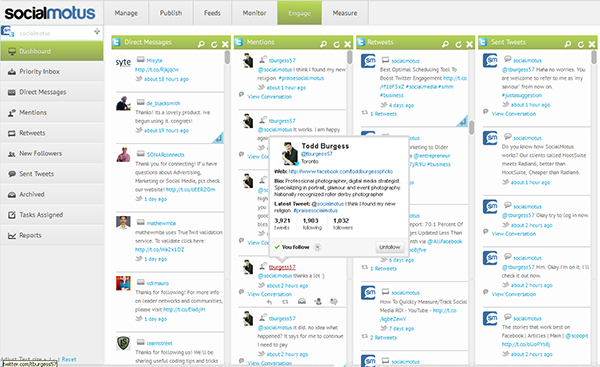Assign task icon under 'thanks a lot' mention

click(x=318, y=302)
